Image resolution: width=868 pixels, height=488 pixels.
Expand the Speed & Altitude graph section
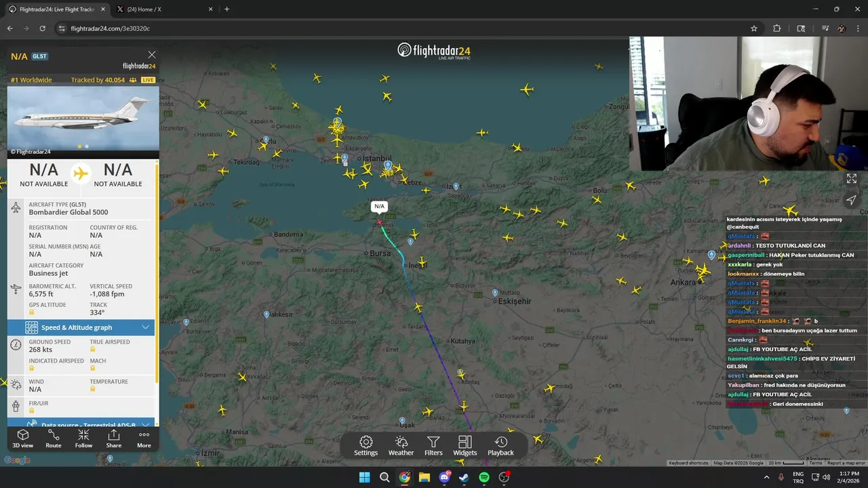pyautogui.click(x=81, y=327)
